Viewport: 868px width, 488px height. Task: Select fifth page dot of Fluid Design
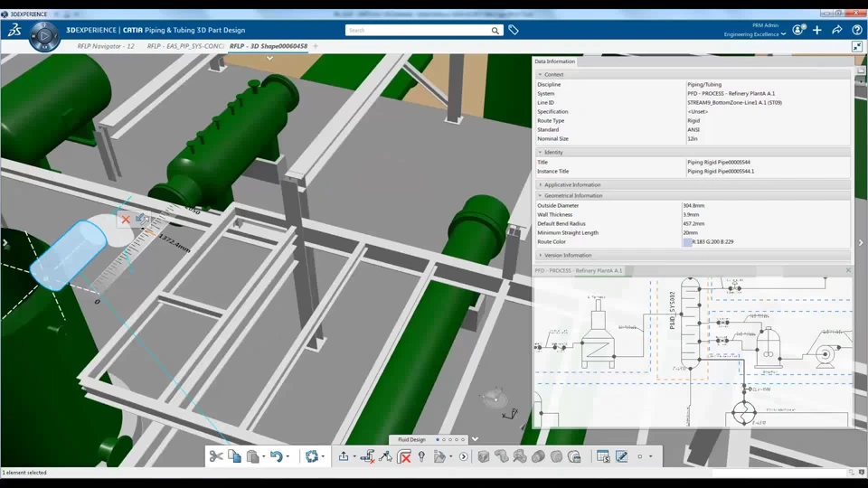tap(463, 439)
